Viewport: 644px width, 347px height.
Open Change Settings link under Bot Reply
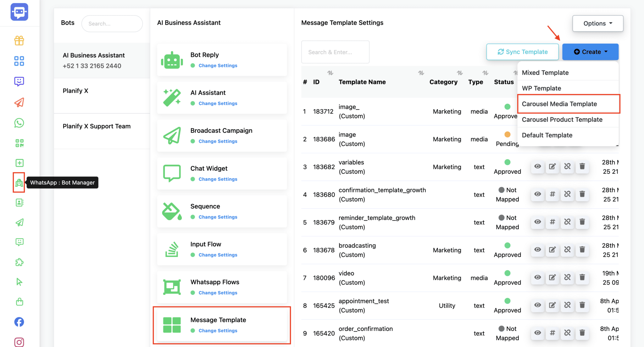coord(218,65)
